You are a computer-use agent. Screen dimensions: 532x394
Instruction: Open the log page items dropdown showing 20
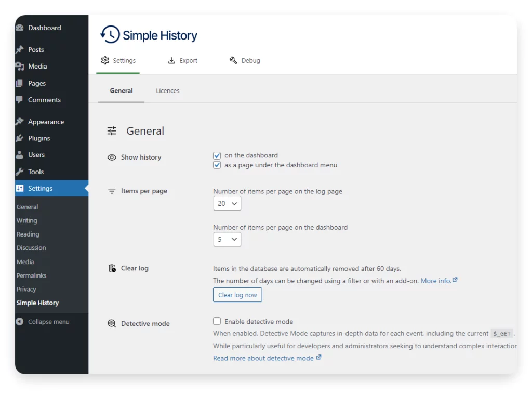pos(227,204)
